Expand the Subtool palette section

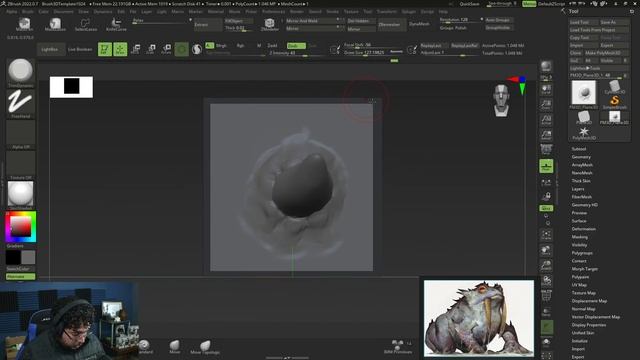[x=579, y=149]
